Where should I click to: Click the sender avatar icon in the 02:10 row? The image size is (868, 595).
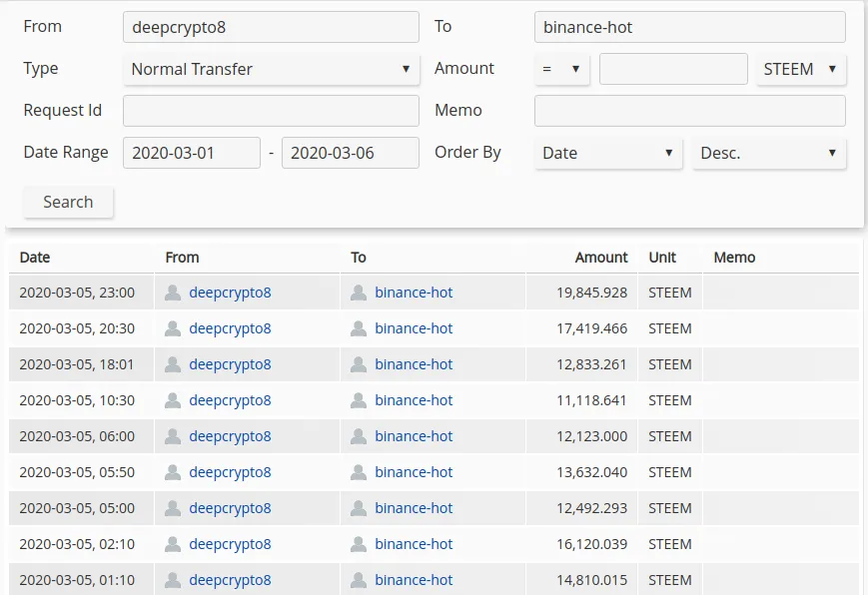pos(173,545)
